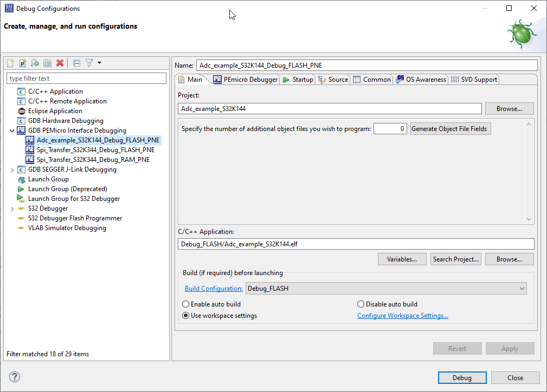Select Use workspace settings radio button
This screenshot has width=547, height=392.
click(x=186, y=316)
